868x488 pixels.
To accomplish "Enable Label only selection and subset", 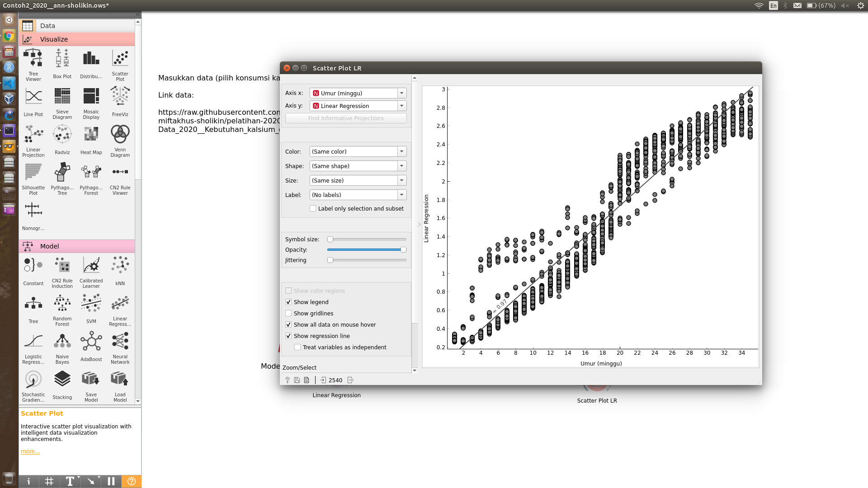I will click(x=313, y=208).
